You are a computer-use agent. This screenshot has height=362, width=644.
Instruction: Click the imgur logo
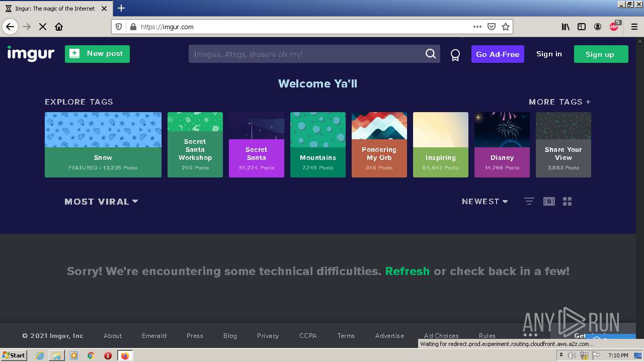coord(31,54)
